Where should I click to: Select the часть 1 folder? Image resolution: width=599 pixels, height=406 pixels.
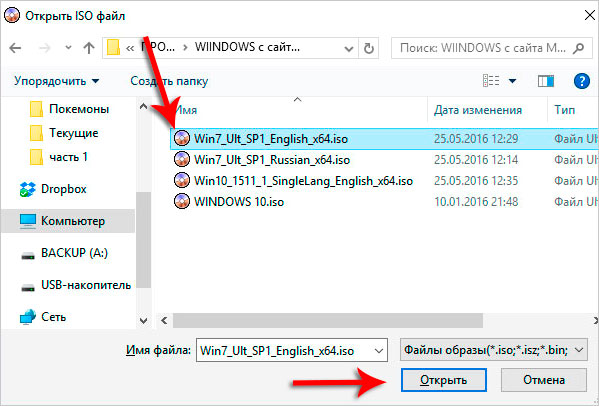(58, 157)
